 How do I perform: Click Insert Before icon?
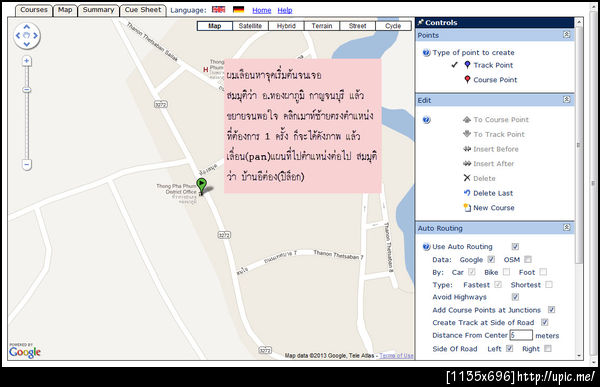coord(467,149)
